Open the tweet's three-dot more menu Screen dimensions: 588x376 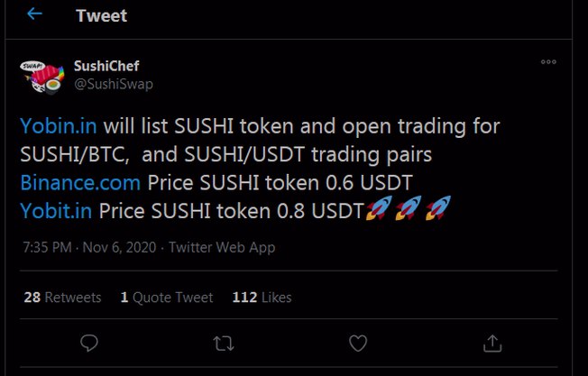pos(548,62)
